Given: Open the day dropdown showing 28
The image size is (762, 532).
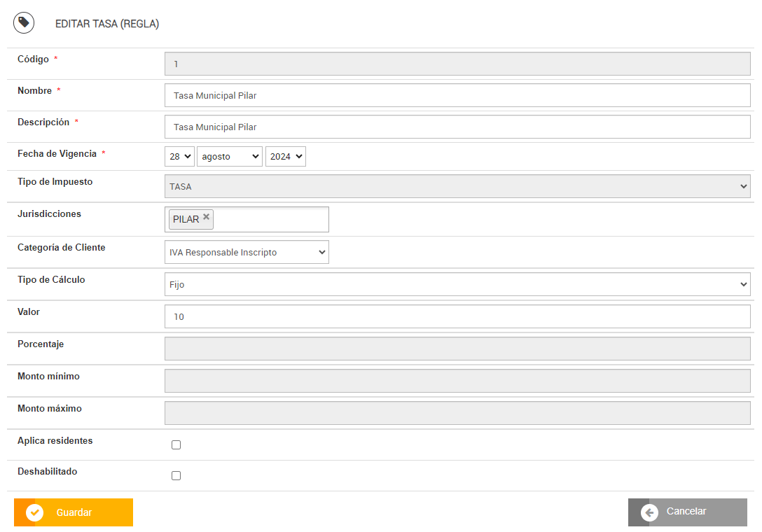Looking at the screenshot, I should [x=179, y=157].
